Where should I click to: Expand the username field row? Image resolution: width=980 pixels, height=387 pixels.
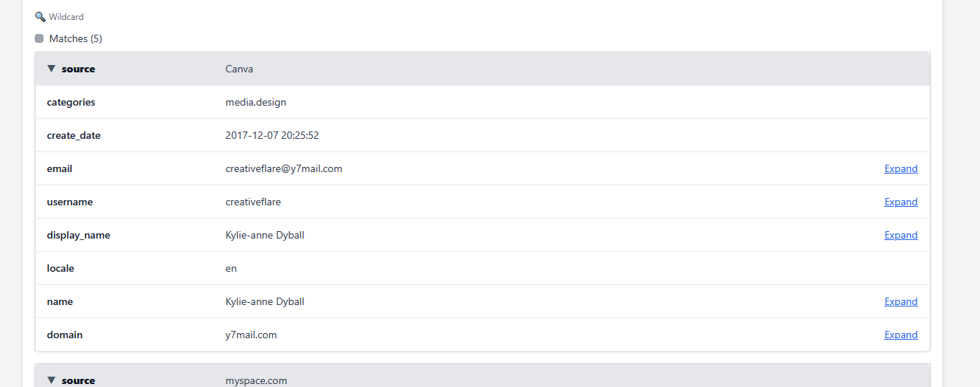coord(900,202)
